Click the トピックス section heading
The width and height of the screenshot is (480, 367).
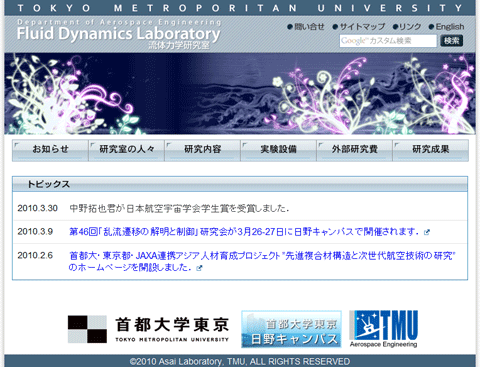click(x=48, y=184)
